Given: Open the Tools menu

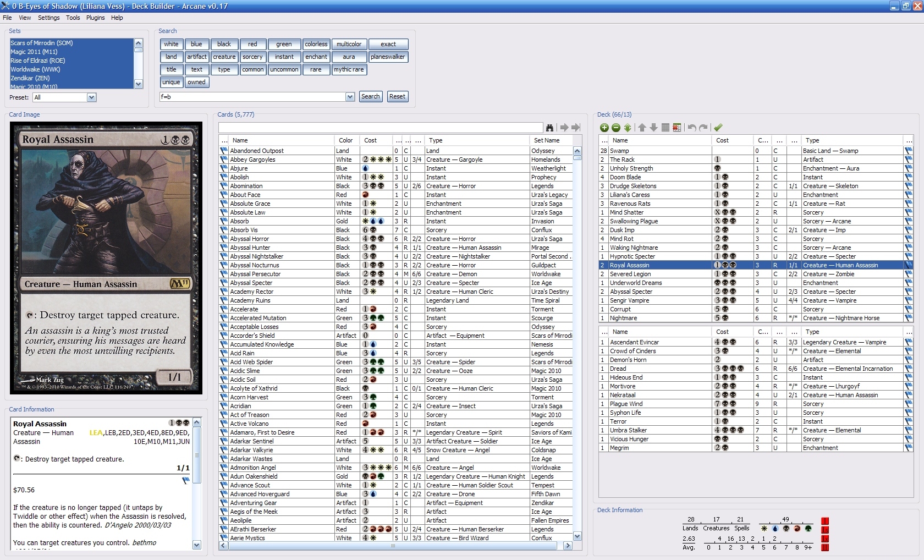Looking at the screenshot, I should [x=73, y=18].
